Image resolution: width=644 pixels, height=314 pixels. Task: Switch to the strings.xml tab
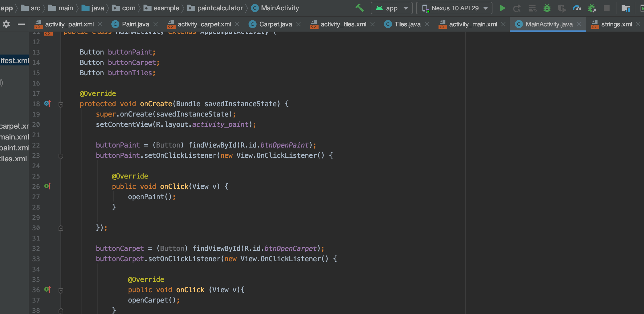point(616,24)
